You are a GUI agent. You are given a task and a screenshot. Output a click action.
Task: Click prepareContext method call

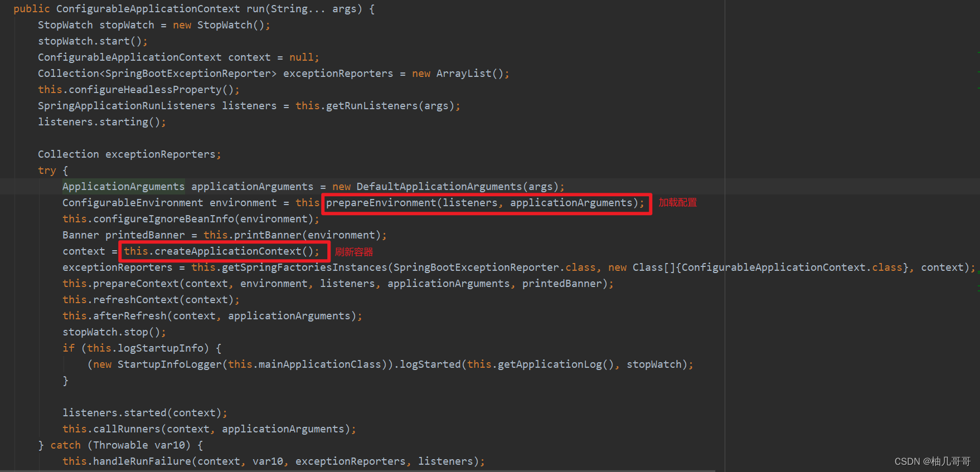coord(136,284)
